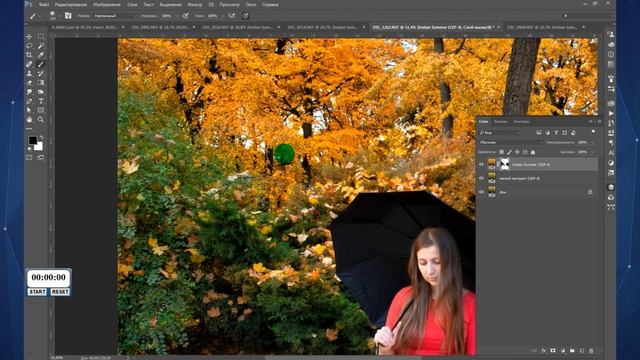Open the Редактирование menu

pyautogui.click(x=71, y=4)
